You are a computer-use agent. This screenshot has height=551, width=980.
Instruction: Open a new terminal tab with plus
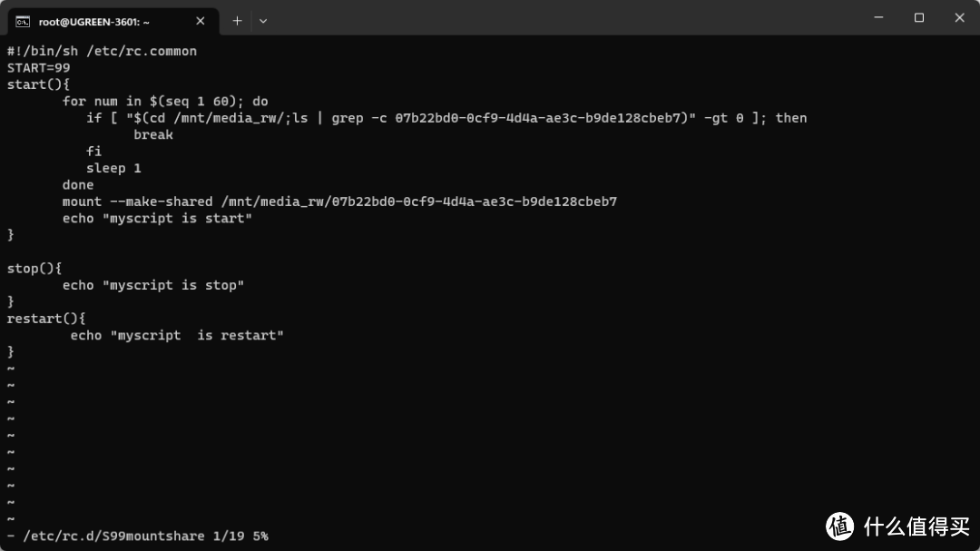click(237, 21)
